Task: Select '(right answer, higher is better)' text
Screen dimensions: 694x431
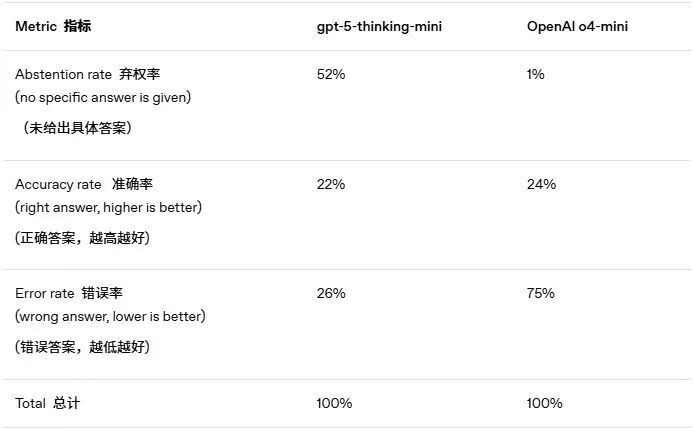Action: pos(108,207)
